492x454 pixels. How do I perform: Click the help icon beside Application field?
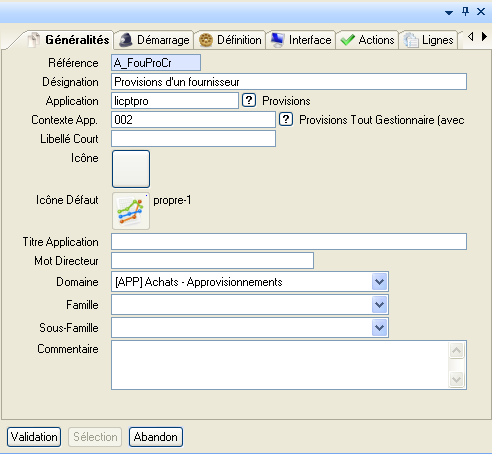(x=249, y=100)
